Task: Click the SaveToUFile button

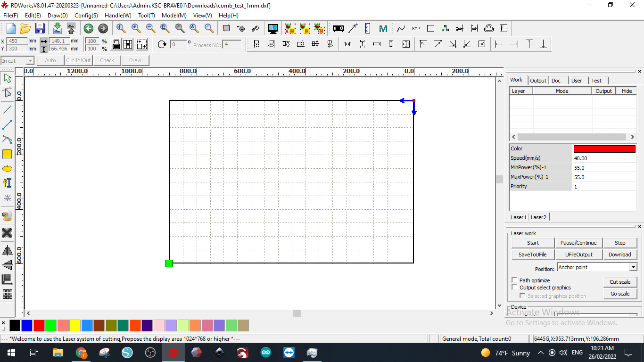Action: (533, 255)
